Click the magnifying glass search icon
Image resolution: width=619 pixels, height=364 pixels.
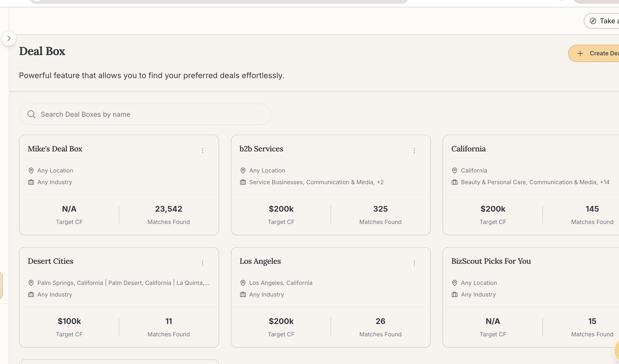tap(32, 114)
